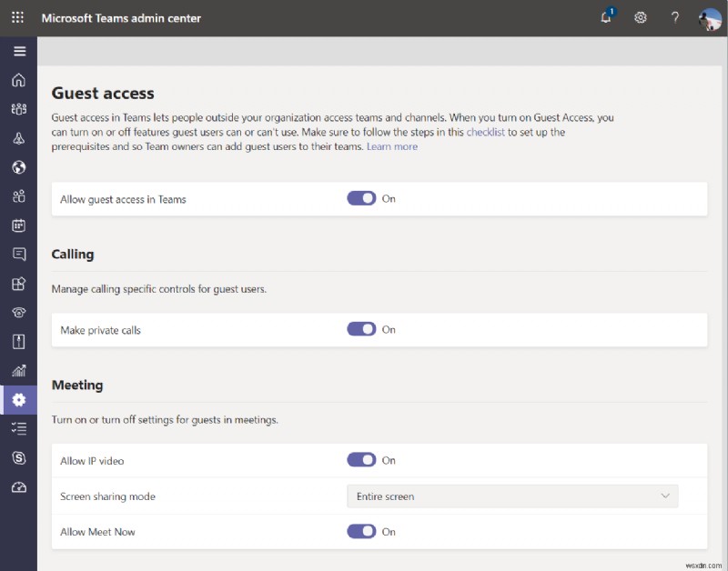728x571 pixels.
Task: Open the Skype icon in the sidebar
Action: coord(18,456)
